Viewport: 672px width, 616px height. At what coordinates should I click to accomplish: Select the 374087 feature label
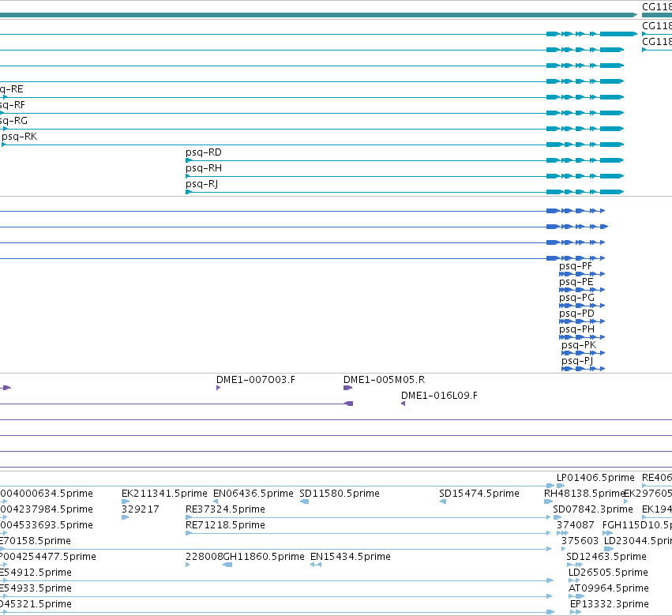[x=575, y=525]
